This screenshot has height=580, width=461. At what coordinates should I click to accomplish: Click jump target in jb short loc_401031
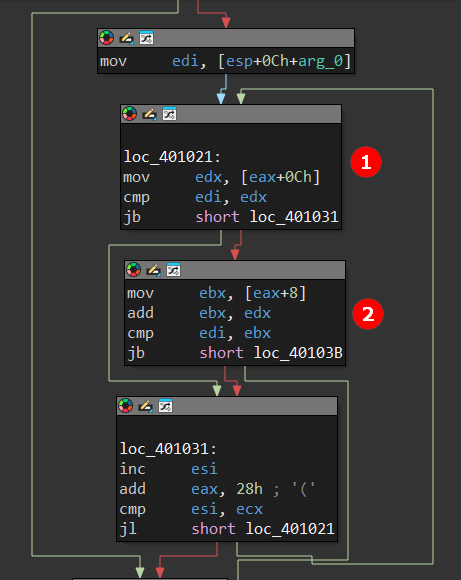click(294, 217)
